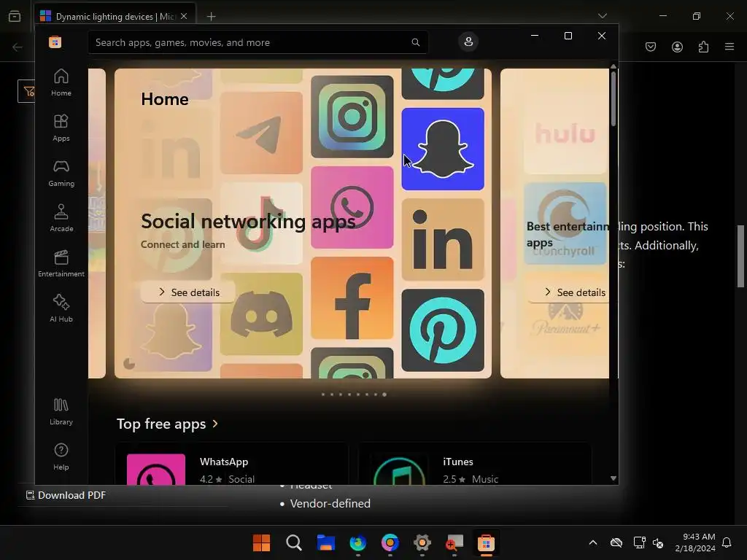Open the Firefox taskbar icon
The height and width of the screenshot is (560, 747).
tap(357, 542)
